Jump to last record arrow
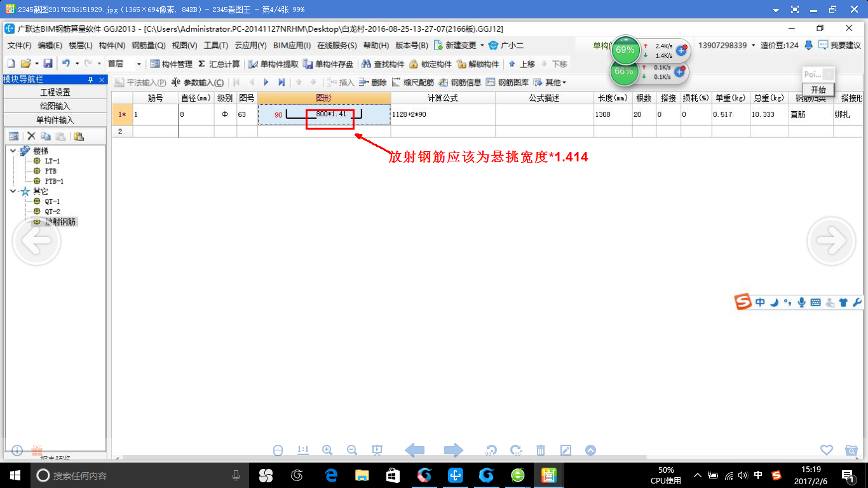The height and width of the screenshot is (488, 868). point(281,83)
